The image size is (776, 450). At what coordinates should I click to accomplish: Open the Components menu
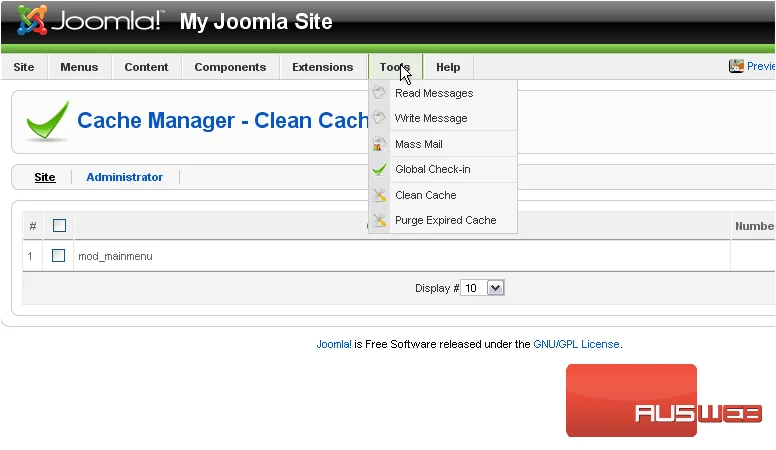pyautogui.click(x=230, y=67)
